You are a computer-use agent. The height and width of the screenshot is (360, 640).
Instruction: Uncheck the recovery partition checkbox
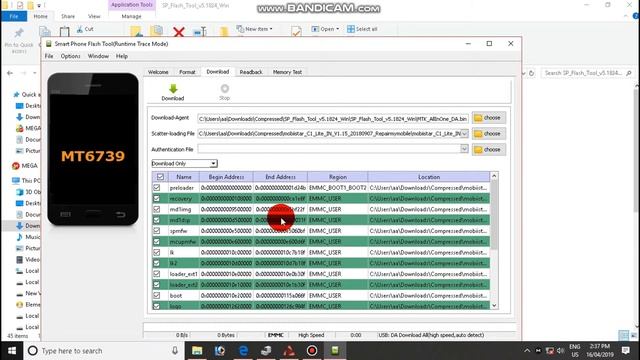coord(157,198)
